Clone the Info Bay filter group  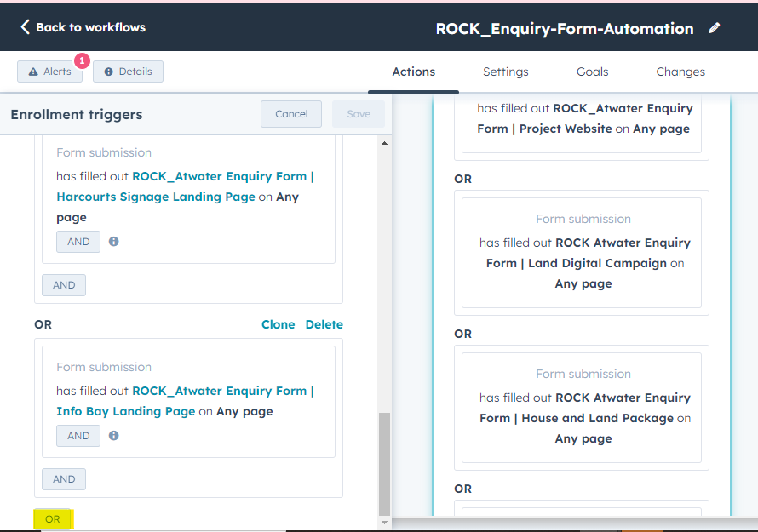278,324
